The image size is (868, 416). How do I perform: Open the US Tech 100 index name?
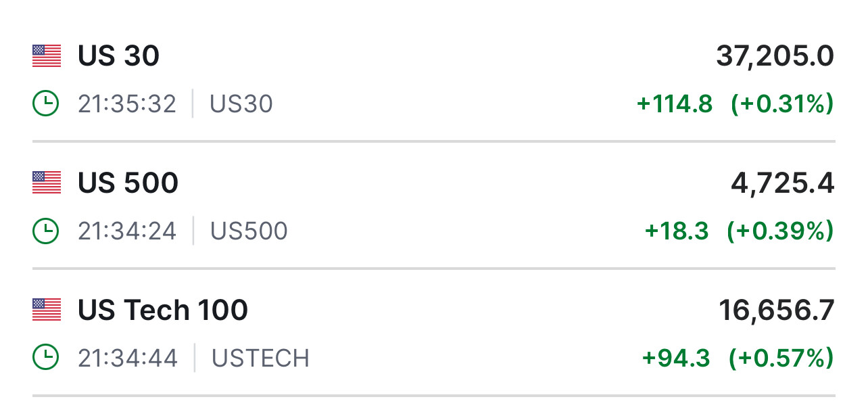[163, 310]
